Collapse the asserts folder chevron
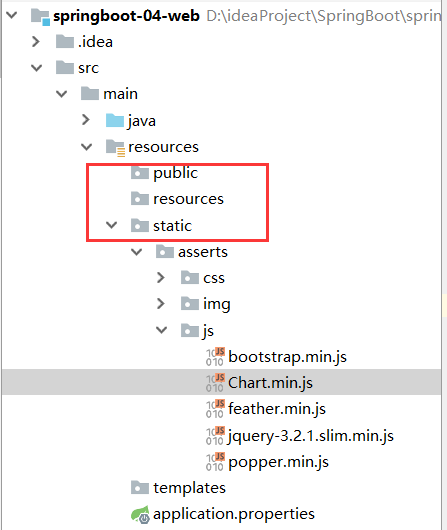 pos(136,252)
